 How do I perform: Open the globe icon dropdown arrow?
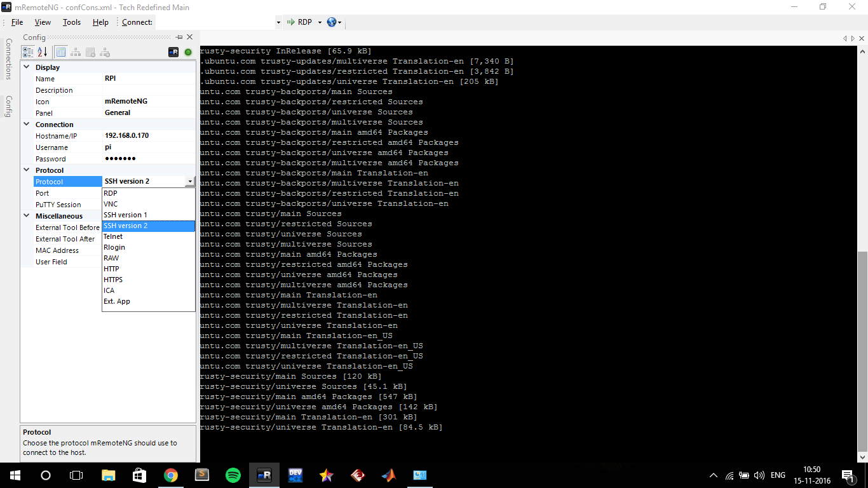[x=340, y=22]
